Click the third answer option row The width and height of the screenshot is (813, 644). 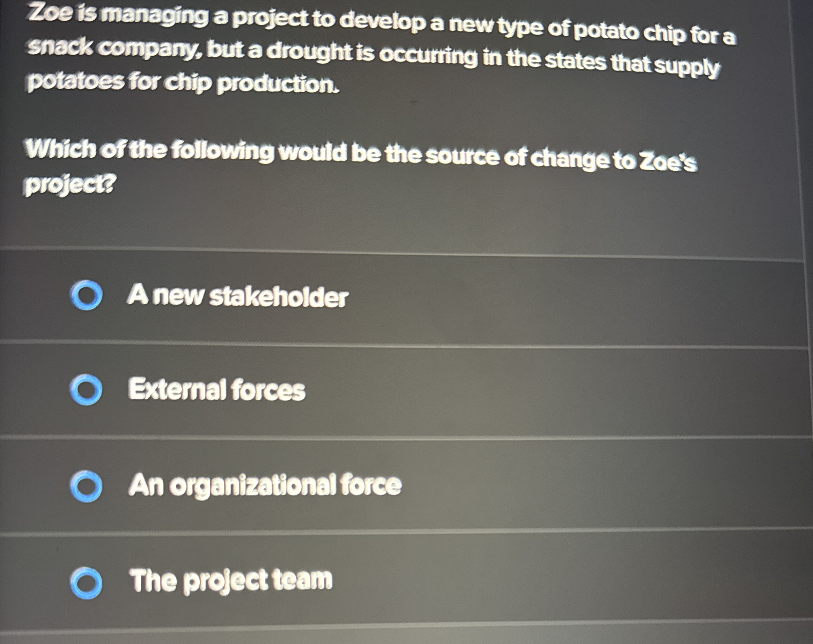coord(377,487)
